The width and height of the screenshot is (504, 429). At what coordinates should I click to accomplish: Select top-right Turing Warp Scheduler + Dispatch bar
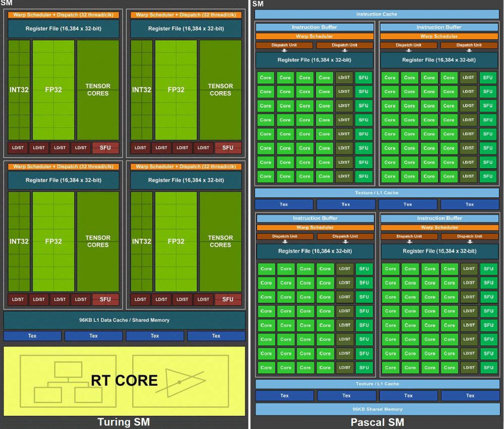(x=186, y=15)
